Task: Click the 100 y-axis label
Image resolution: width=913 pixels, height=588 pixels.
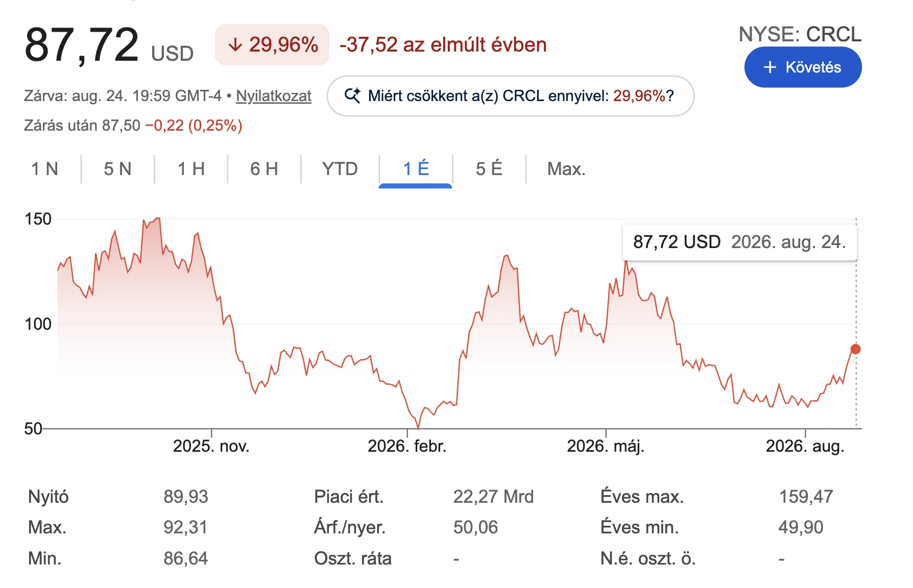Action: point(38,324)
